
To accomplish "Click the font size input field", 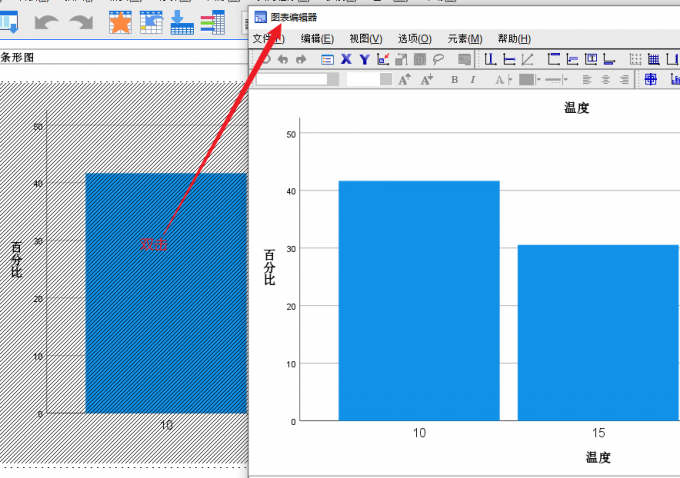I will [x=363, y=79].
